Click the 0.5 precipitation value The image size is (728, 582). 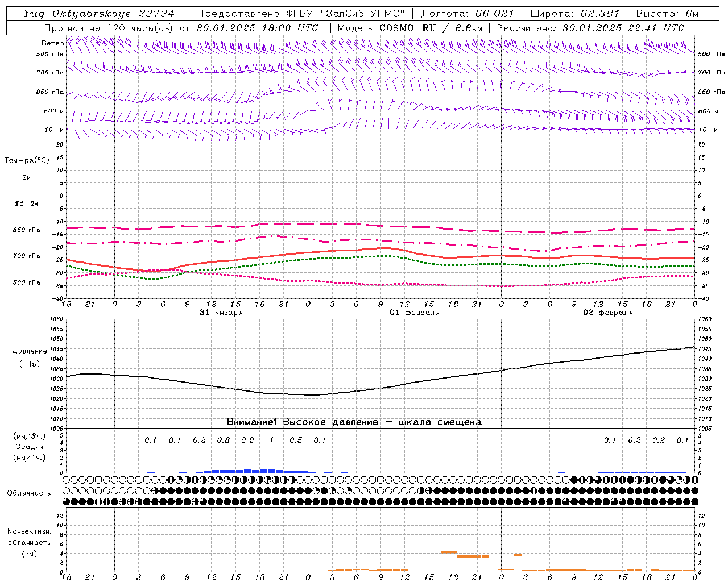point(296,440)
